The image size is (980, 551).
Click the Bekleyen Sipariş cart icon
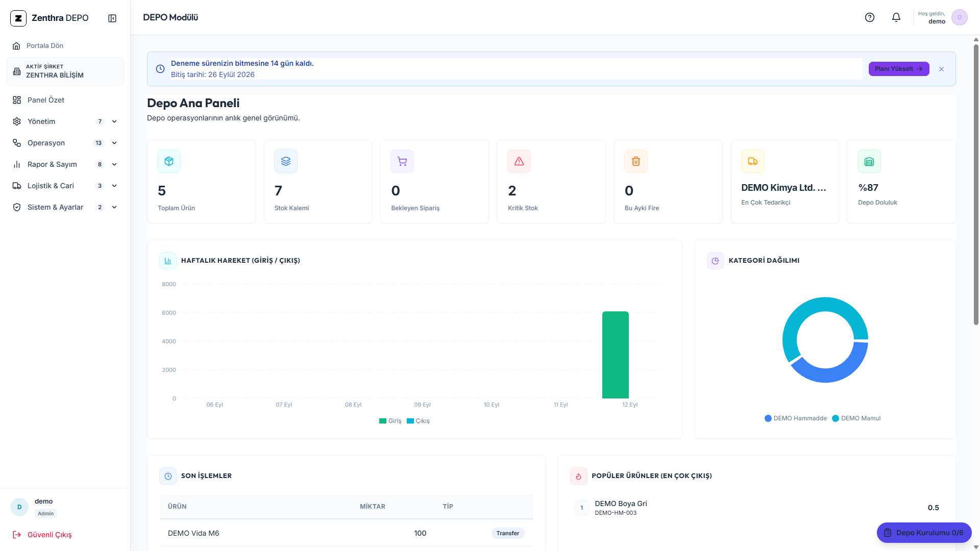point(402,161)
